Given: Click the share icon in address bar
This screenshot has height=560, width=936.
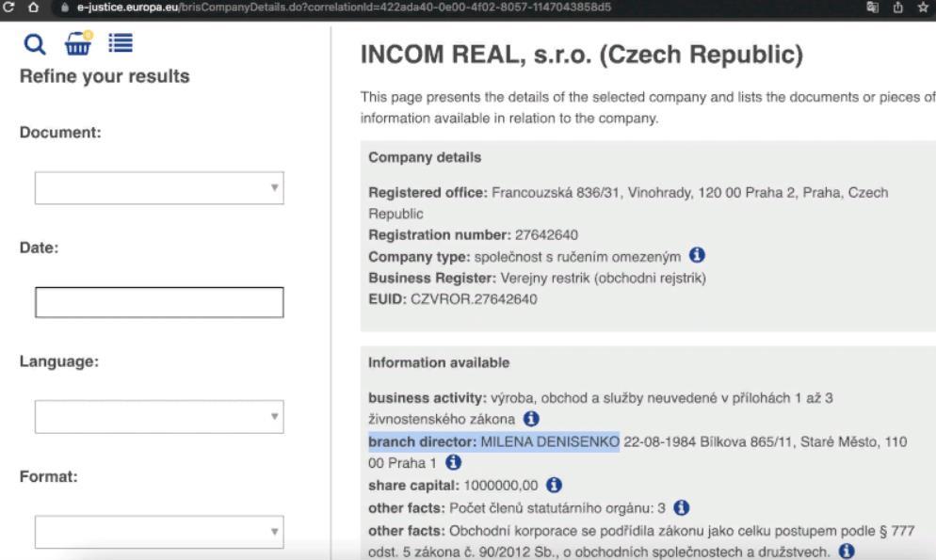Looking at the screenshot, I should [897, 8].
